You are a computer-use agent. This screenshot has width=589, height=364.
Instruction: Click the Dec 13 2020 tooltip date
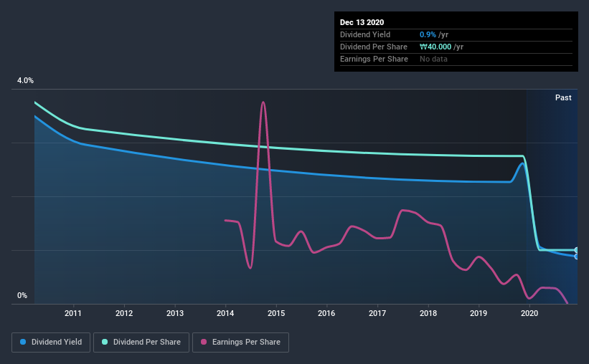click(x=362, y=22)
